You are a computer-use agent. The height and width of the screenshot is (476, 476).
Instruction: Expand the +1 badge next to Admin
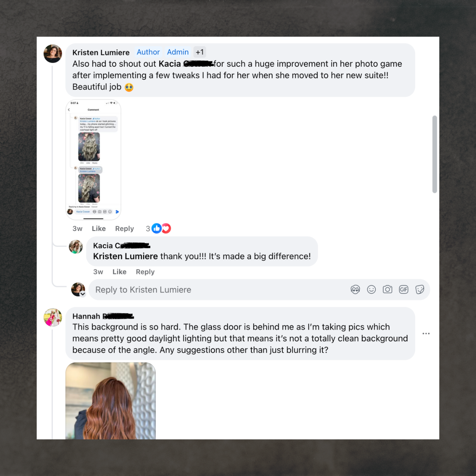200,52
